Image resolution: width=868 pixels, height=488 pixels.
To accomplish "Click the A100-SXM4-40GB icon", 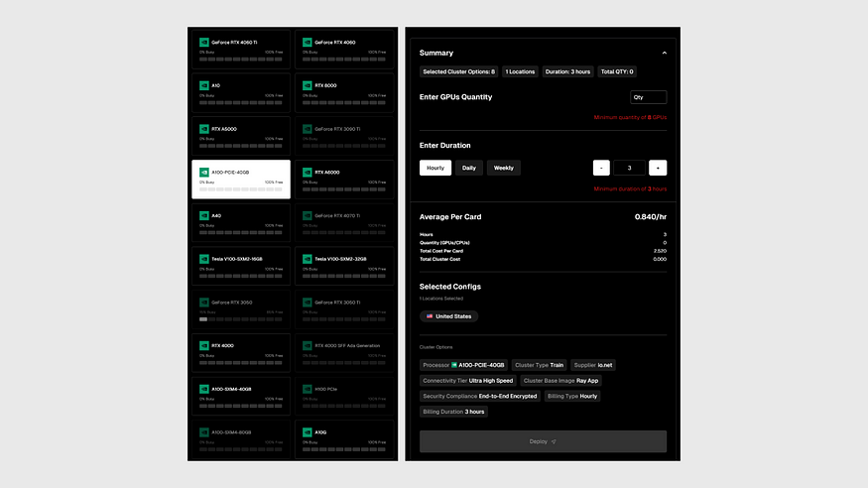I will click(x=204, y=389).
